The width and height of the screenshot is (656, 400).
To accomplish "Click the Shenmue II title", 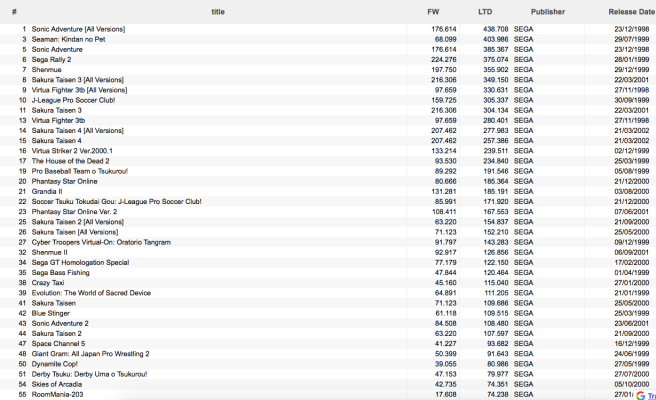I will 49,252.
